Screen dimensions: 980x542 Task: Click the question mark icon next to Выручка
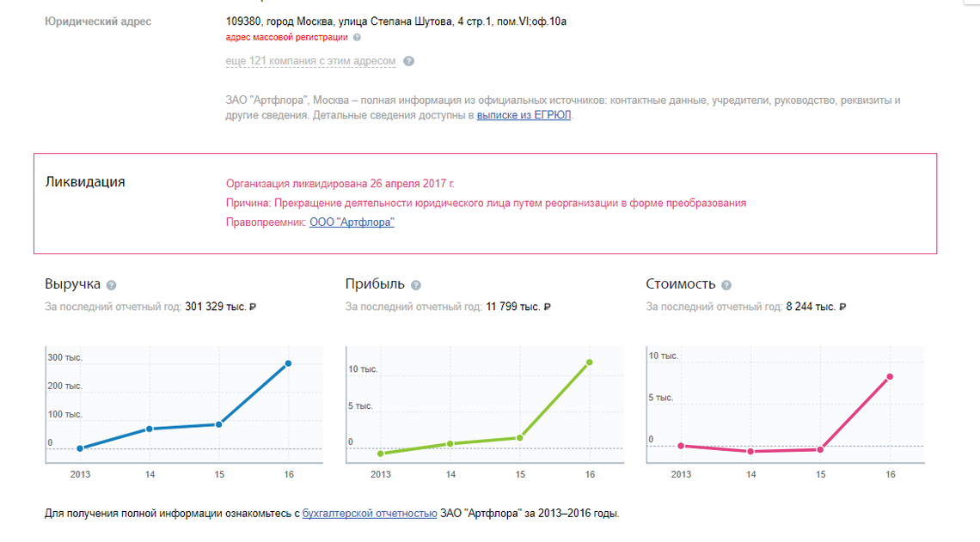[111, 285]
